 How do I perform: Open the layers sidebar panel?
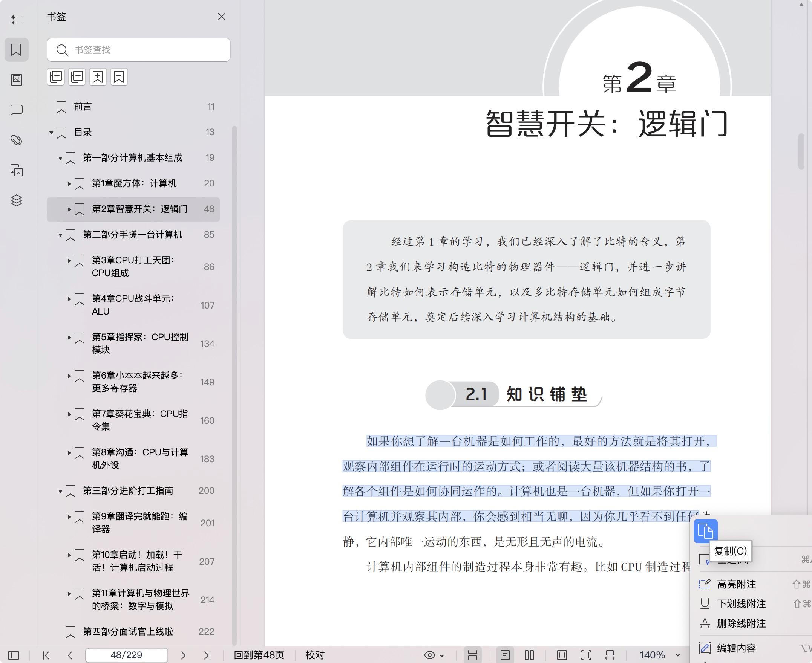[17, 200]
